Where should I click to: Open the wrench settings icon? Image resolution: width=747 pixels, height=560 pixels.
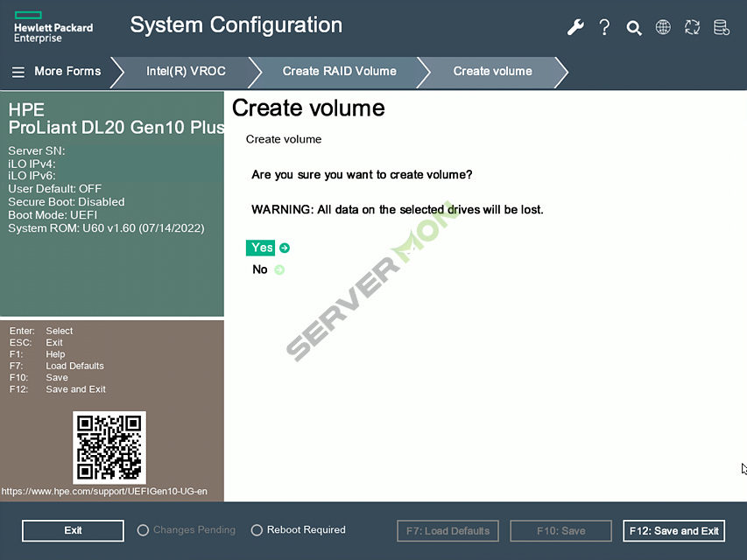(575, 27)
